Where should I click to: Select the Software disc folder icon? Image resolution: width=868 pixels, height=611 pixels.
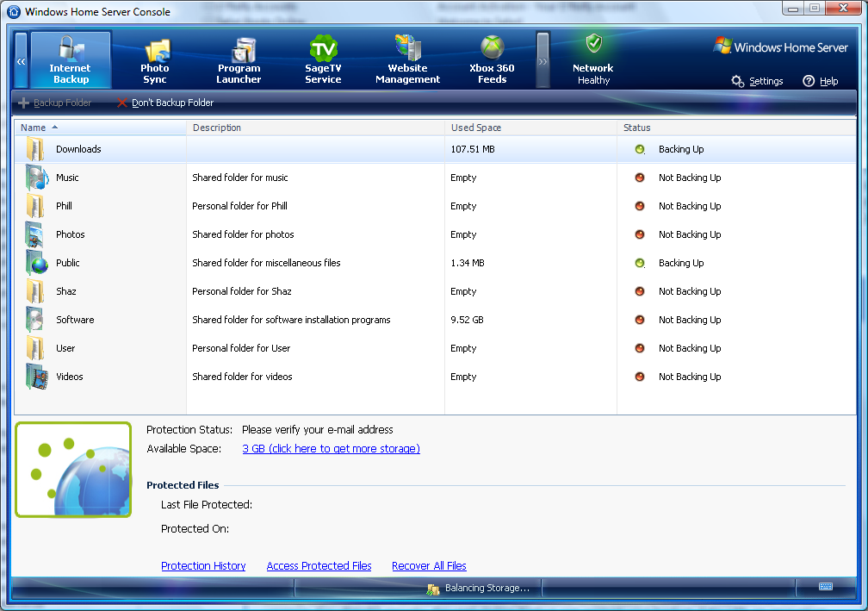coord(34,320)
